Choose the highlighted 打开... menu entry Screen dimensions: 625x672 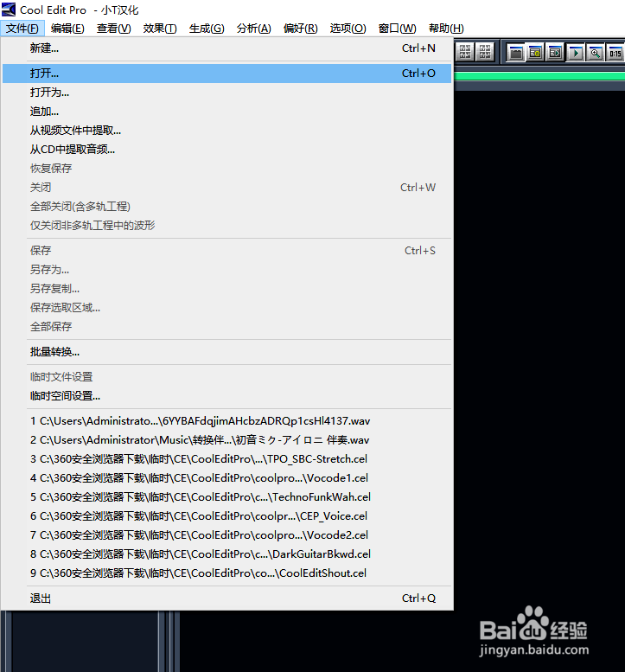pos(227,74)
